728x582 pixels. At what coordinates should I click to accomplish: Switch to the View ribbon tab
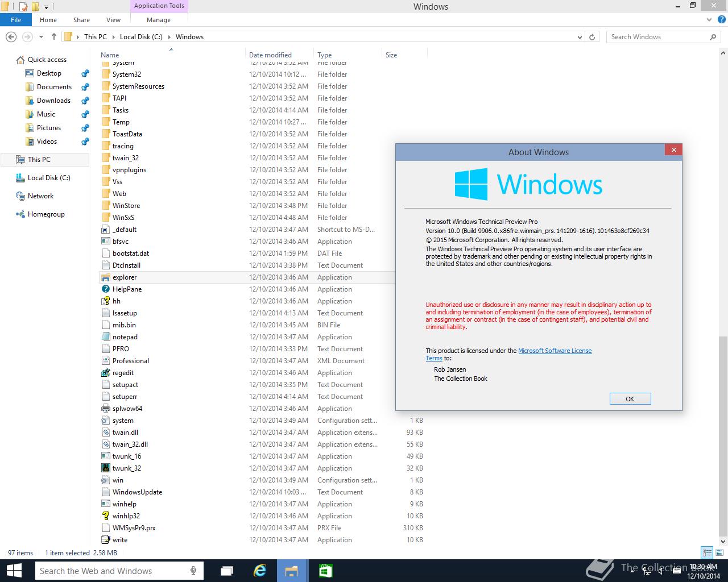[113, 20]
